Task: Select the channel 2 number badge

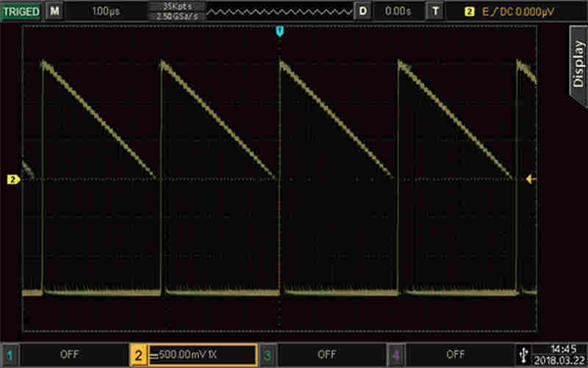Action: (138, 354)
